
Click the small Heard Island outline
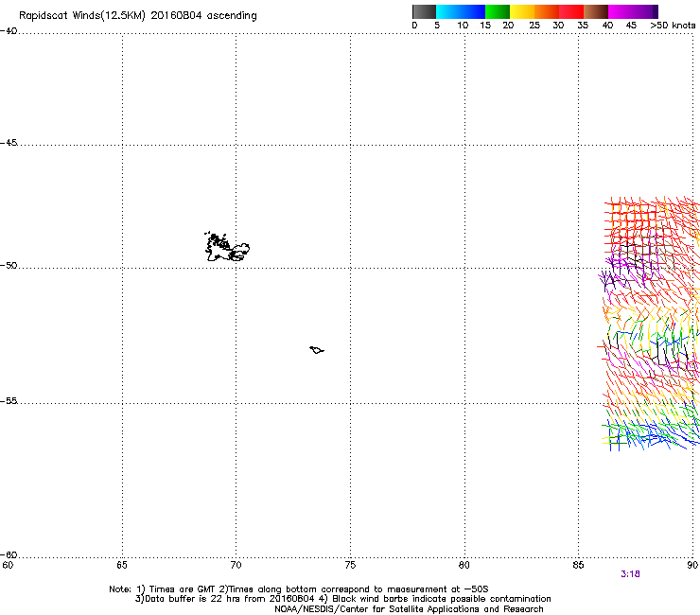pyautogui.click(x=317, y=350)
